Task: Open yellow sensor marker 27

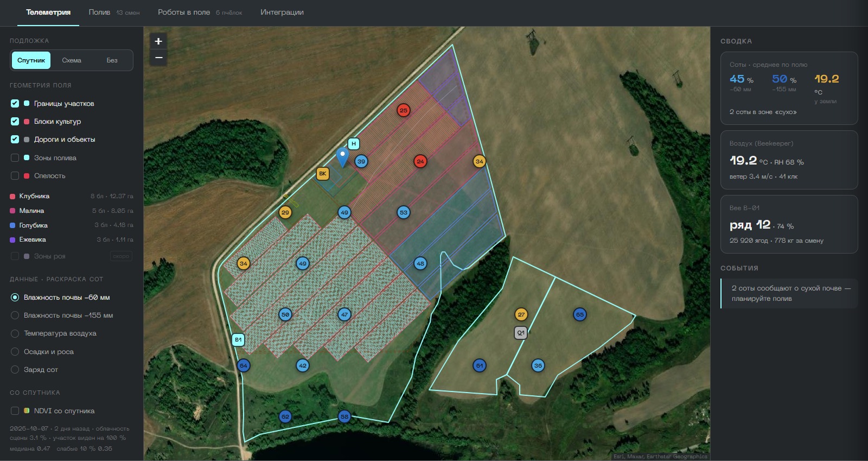Action: pos(521,314)
